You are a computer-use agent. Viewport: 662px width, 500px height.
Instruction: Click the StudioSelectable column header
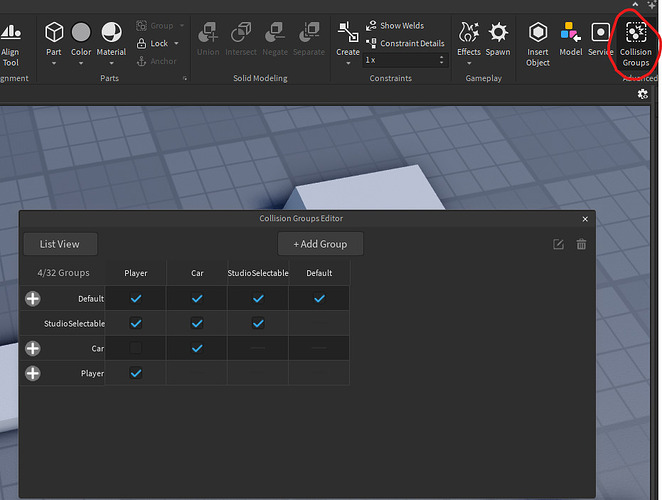tap(258, 273)
